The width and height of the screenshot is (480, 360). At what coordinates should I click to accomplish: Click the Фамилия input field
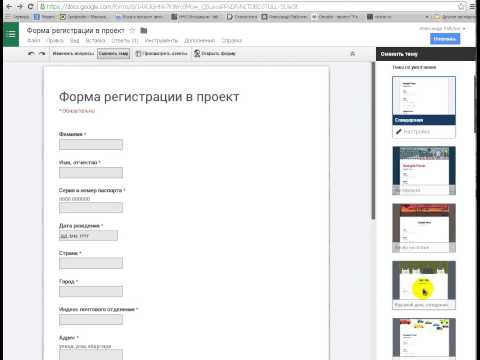(91, 145)
